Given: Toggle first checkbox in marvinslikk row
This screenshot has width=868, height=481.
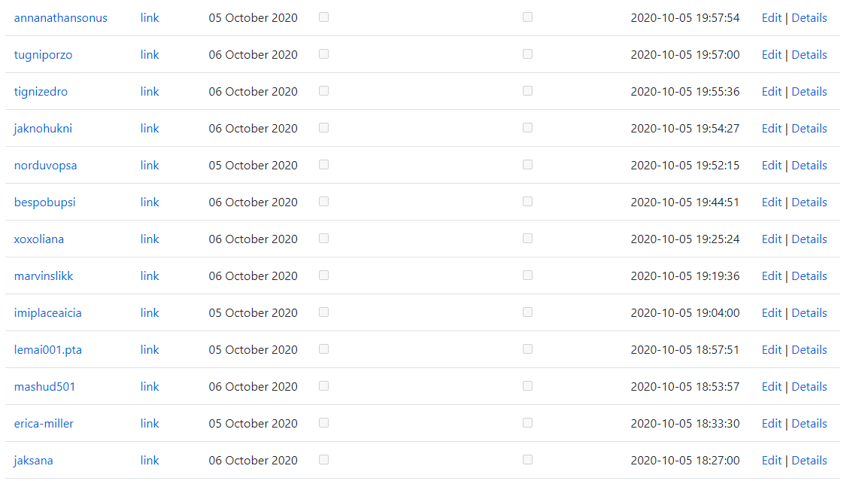Looking at the screenshot, I should pyautogui.click(x=323, y=276).
